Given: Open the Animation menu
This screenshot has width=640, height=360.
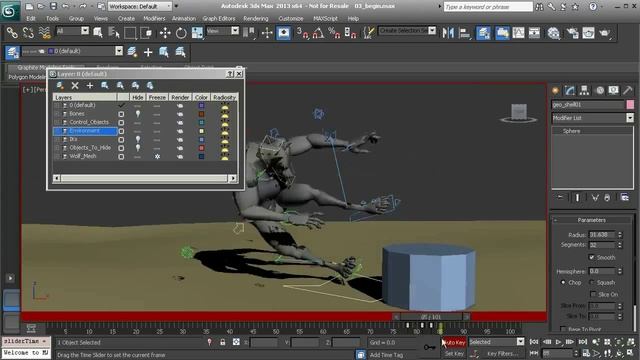Looking at the screenshot, I should click(x=184, y=18).
